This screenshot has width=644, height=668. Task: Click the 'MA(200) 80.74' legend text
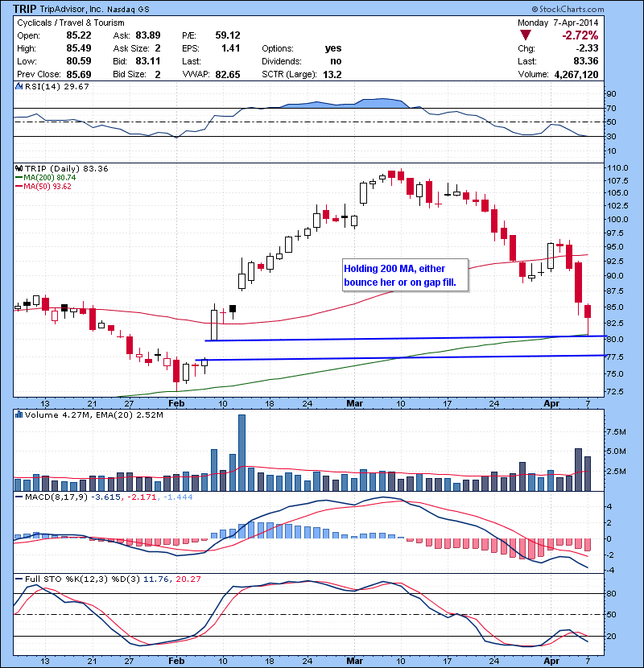click(x=49, y=177)
